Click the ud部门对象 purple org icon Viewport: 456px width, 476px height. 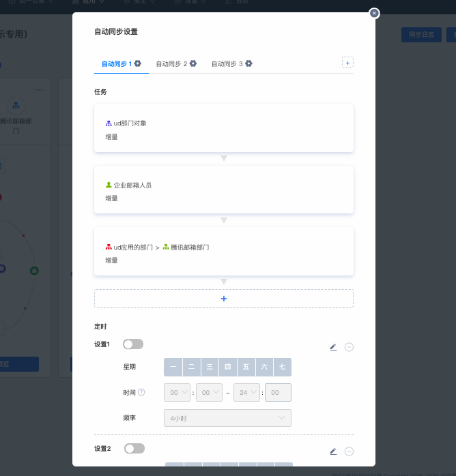(x=109, y=123)
